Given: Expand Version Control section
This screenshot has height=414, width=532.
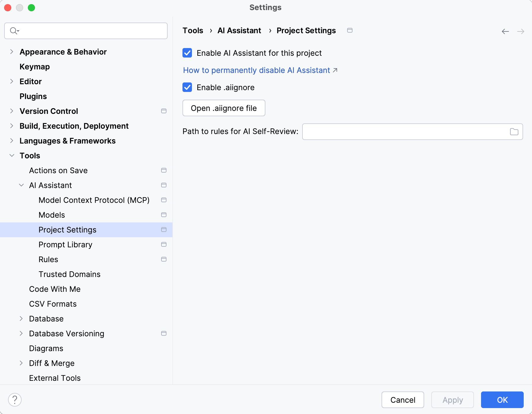Looking at the screenshot, I should [x=12, y=111].
